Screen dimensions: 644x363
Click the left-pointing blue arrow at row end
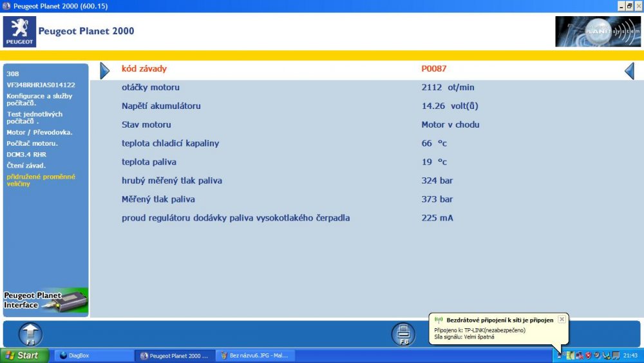pos(629,71)
